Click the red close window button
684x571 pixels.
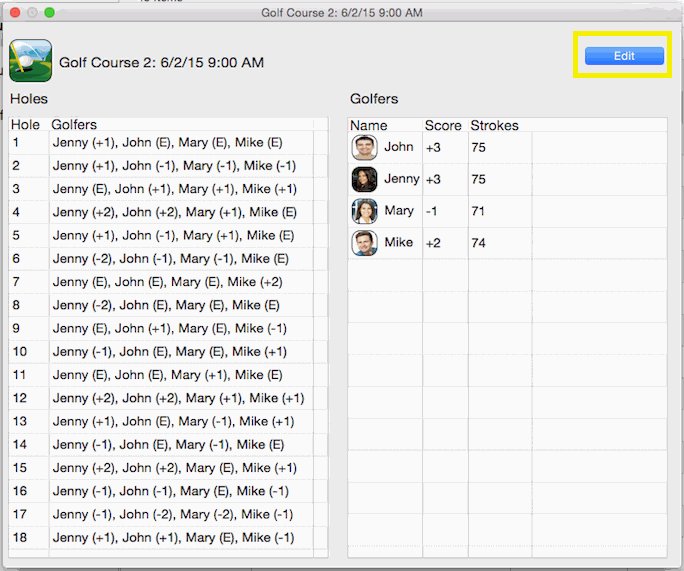(15, 13)
